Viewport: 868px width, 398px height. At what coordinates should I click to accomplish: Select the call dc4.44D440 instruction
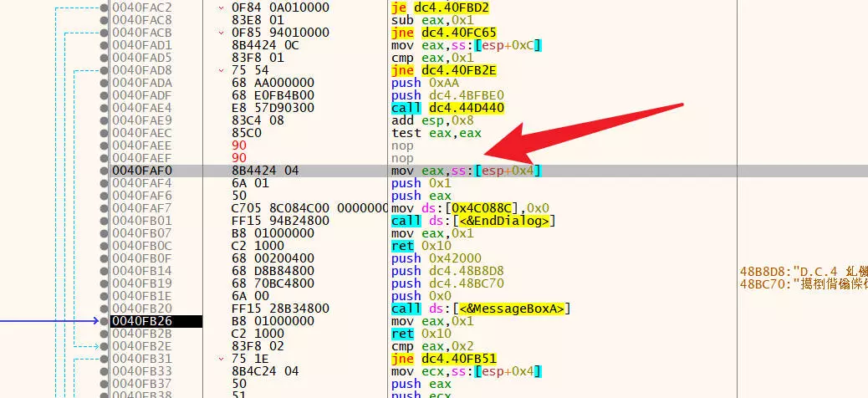click(x=447, y=108)
